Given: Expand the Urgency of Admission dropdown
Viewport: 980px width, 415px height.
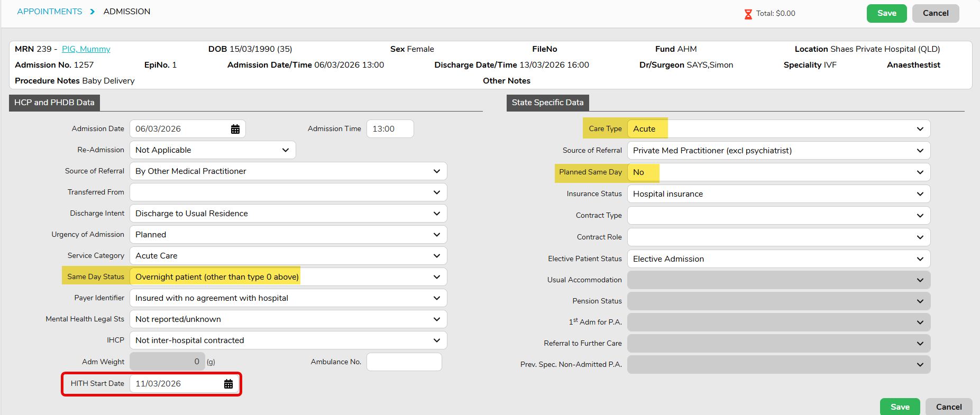Looking at the screenshot, I should pos(288,235).
